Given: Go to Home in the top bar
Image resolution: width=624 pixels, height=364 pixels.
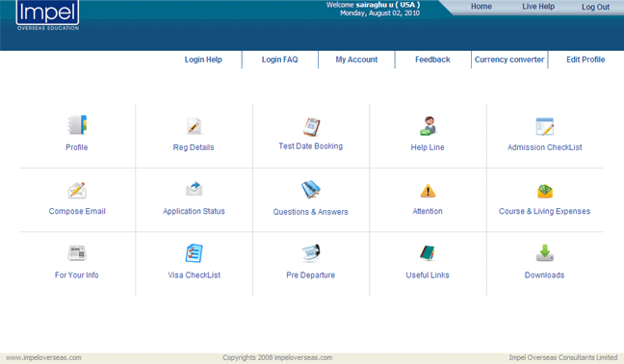Looking at the screenshot, I should pyautogui.click(x=481, y=7).
